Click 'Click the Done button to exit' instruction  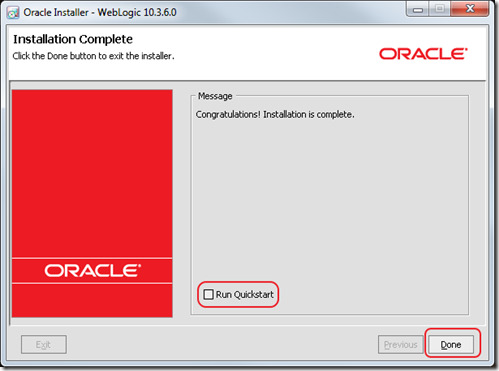coord(93,56)
